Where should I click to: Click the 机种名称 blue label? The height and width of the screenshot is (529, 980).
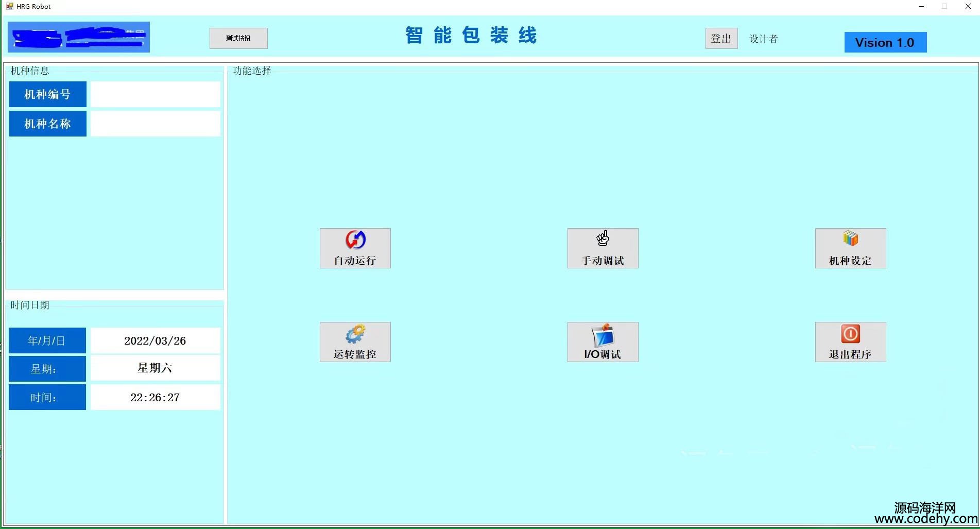click(x=47, y=124)
